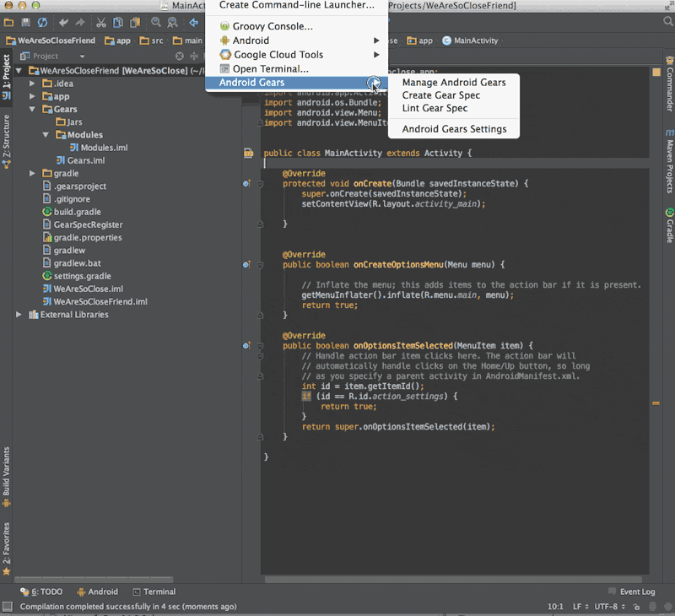
Task: Click the override gutter icon beside onCreate
Action: tap(246, 184)
